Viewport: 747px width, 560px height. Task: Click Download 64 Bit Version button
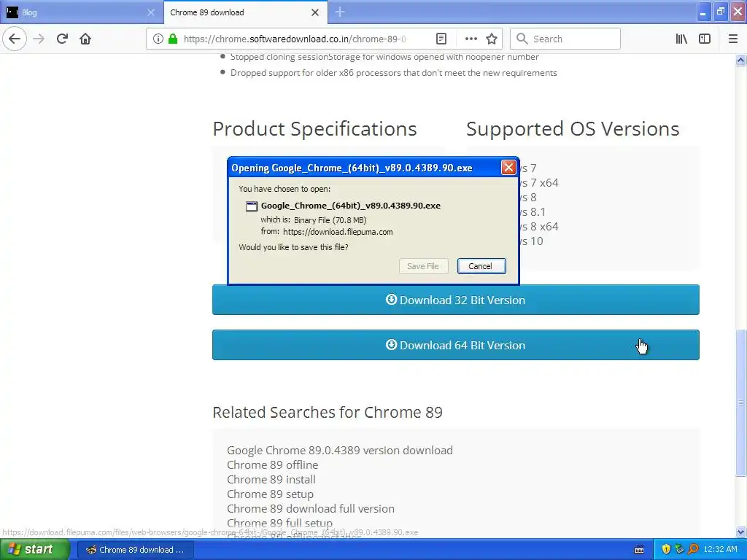point(455,345)
